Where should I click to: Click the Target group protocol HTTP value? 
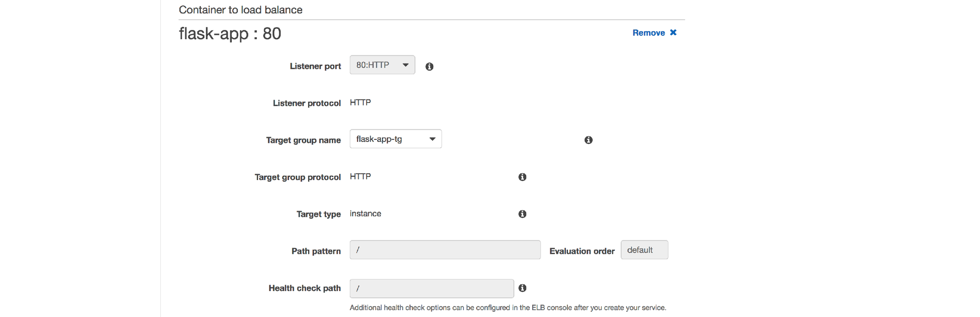click(360, 177)
